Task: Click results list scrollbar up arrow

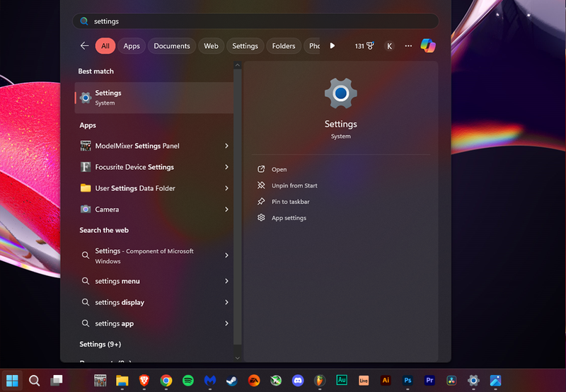Action: click(x=237, y=65)
